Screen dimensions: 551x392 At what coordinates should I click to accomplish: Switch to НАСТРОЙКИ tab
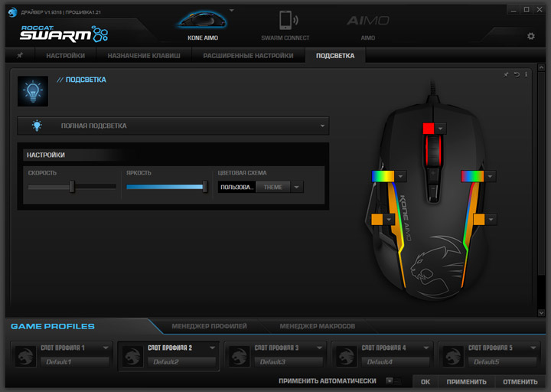(65, 56)
